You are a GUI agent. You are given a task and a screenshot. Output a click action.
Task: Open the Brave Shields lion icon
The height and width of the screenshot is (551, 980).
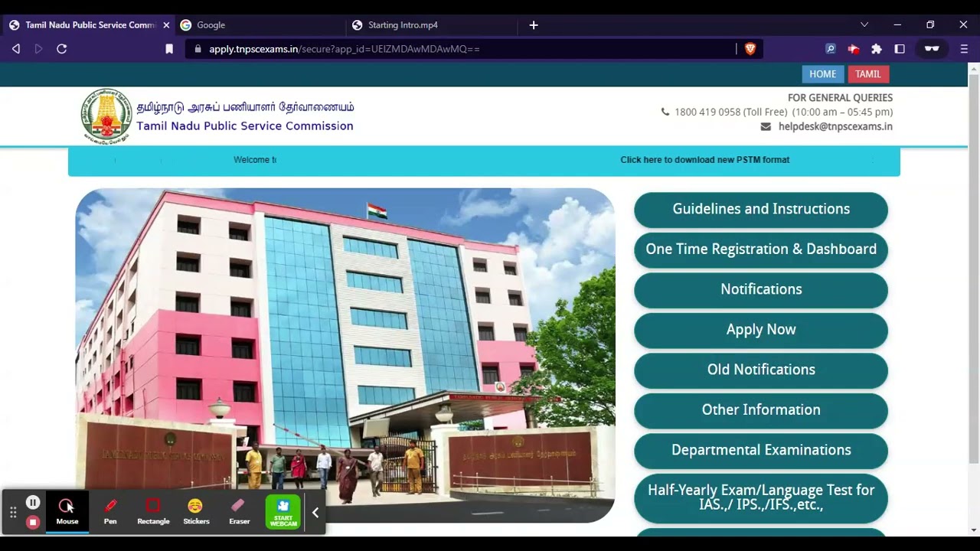[750, 49]
